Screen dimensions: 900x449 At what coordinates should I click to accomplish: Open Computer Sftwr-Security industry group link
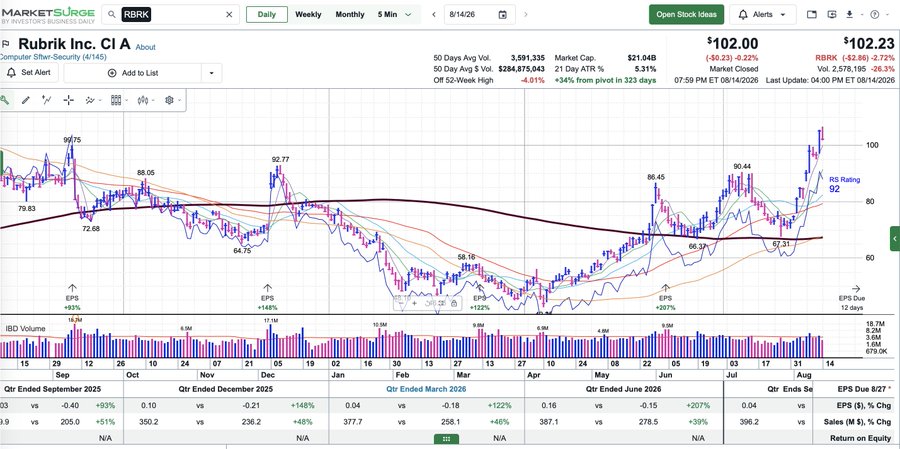click(x=53, y=57)
